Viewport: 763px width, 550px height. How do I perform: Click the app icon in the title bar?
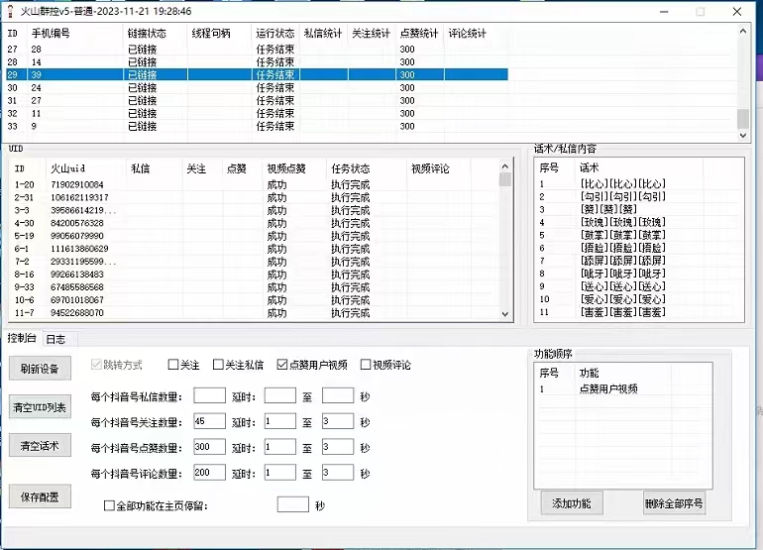(9, 10)
